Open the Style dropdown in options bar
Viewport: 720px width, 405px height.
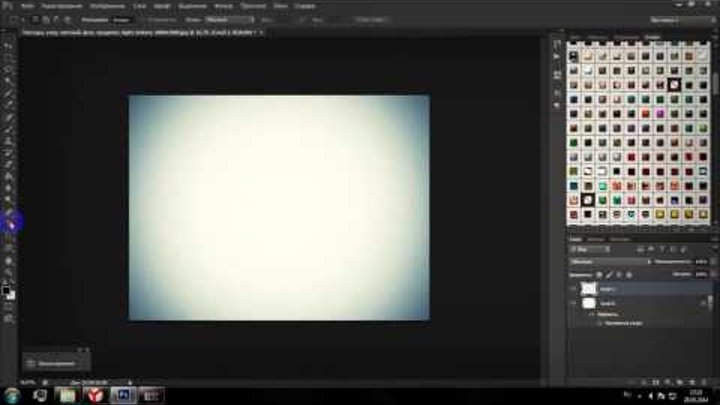[x=229, y=19]
